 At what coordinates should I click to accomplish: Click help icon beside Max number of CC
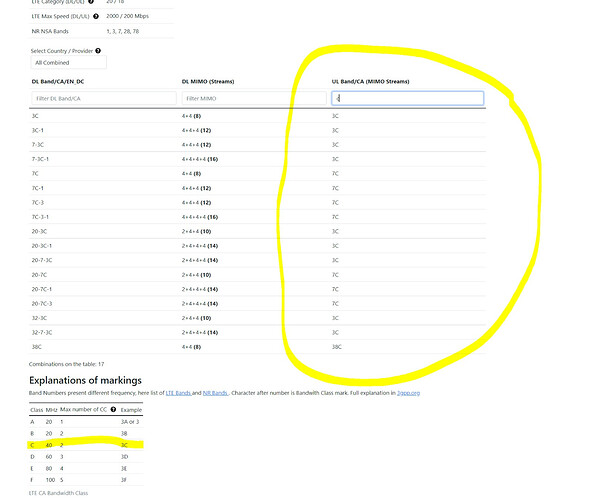point(113,410)
